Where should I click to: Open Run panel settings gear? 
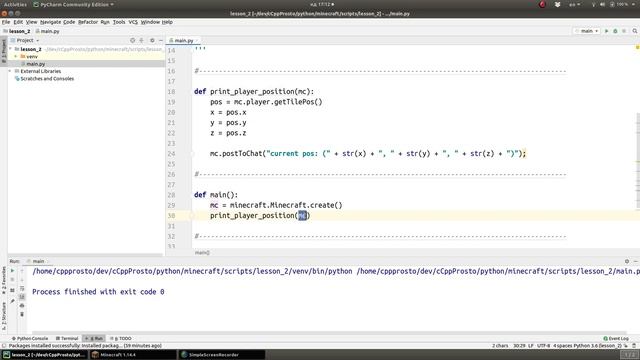(x=627, y=261)
